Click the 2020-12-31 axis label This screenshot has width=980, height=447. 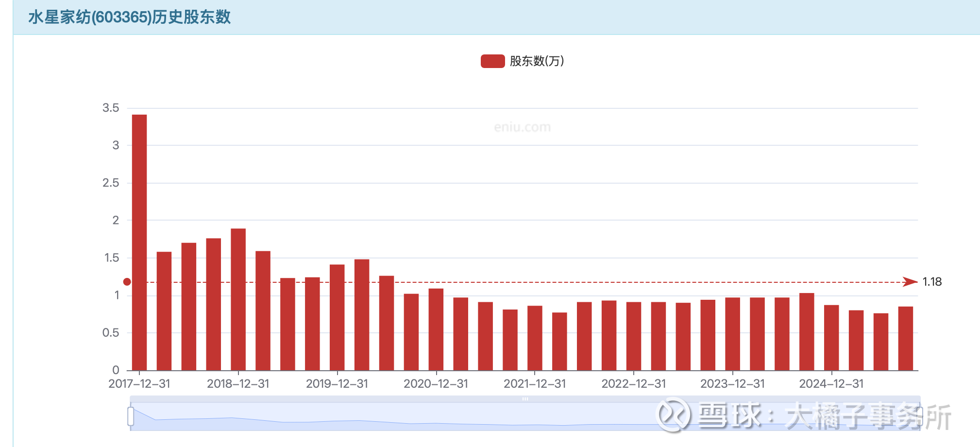[x=436, y=384]
